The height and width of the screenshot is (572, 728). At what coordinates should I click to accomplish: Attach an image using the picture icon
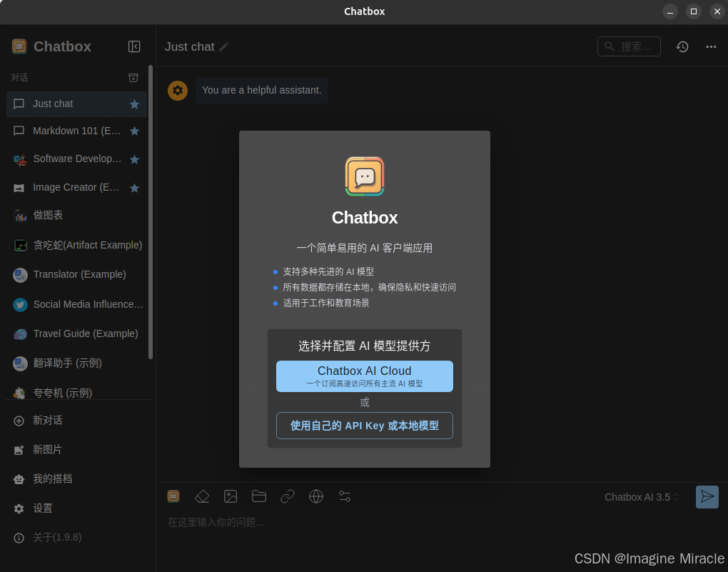coord(231,496)
